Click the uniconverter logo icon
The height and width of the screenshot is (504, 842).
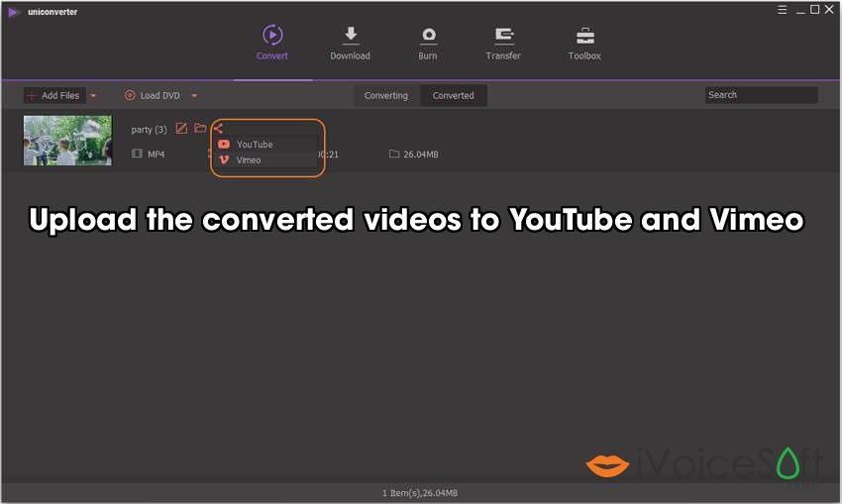point(14,12)
